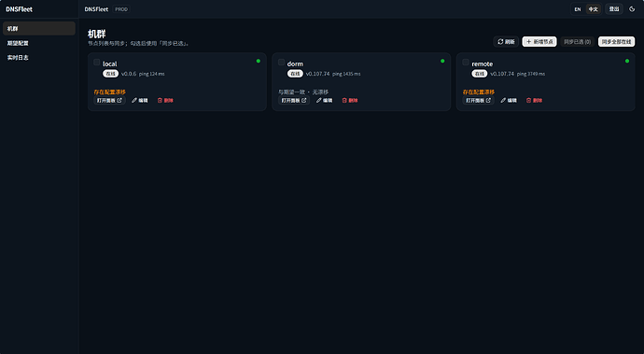Image resolution: width=644 pixels, height=354 pixels.
Task: Click the 刷新 refresh button
Action: [x=506, y=41]
